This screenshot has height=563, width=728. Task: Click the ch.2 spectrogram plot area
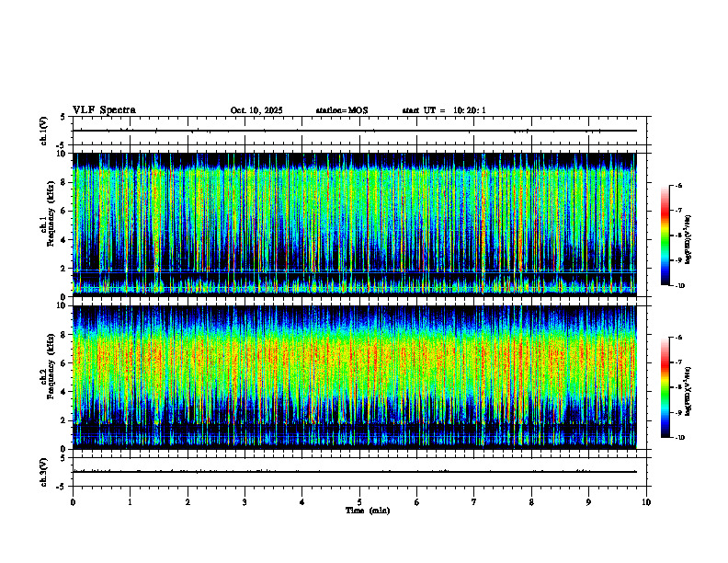[354, 377]
